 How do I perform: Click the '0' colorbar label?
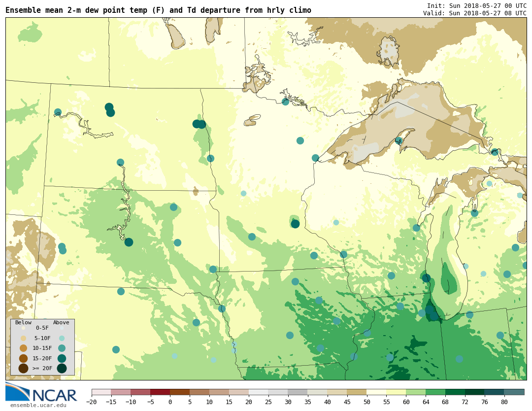[x=170, y=402]
